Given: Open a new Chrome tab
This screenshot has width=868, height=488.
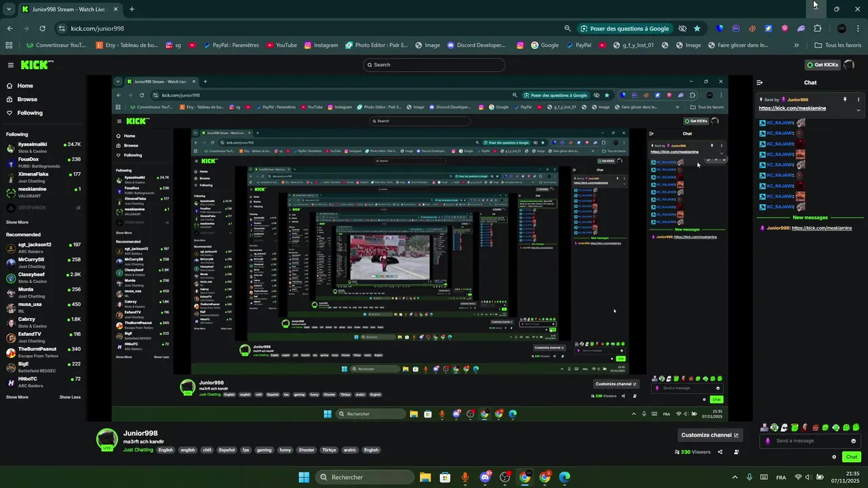Looking at the screenshot, I should click(x=132, y=9).
